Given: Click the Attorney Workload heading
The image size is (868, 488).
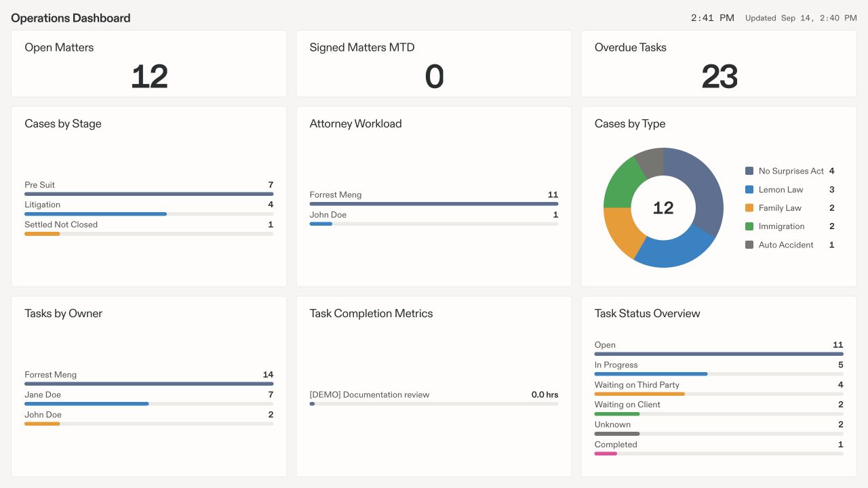Looking at the screenshot, I should click(x=355, y=124).
